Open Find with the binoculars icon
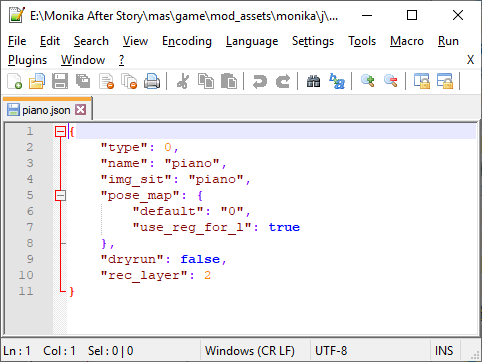 (x=313, y=81)
